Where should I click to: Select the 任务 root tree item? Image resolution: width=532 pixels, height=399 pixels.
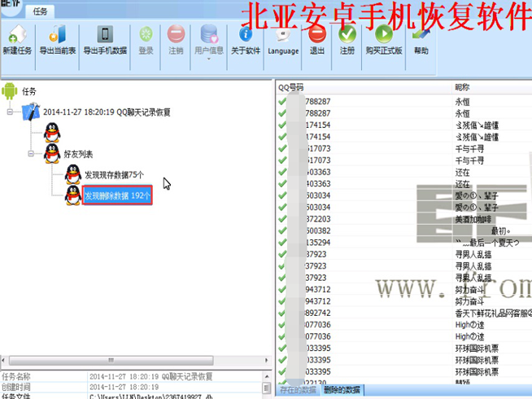(x=29, y=91)
